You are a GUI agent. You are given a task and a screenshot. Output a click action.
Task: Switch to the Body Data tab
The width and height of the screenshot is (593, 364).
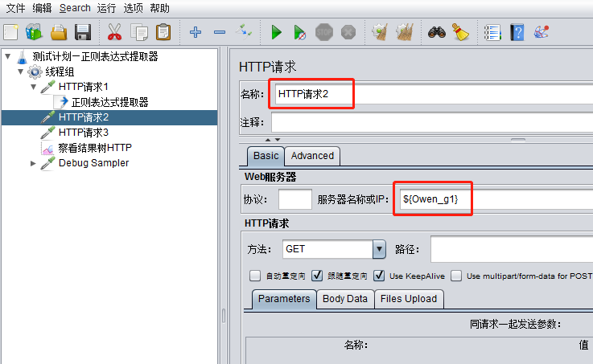(x=345, y=299)
